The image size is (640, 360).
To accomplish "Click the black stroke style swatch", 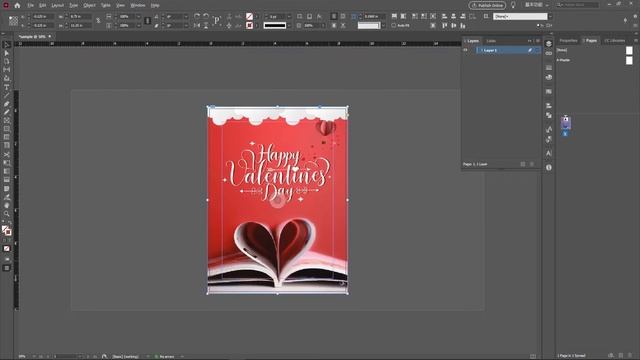I will tap(275, 25).
